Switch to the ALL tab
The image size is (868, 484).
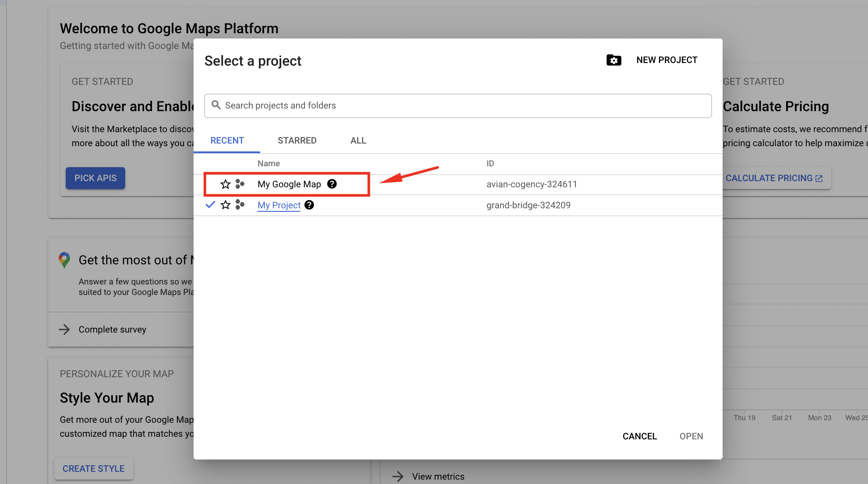[x=358, y=140]
